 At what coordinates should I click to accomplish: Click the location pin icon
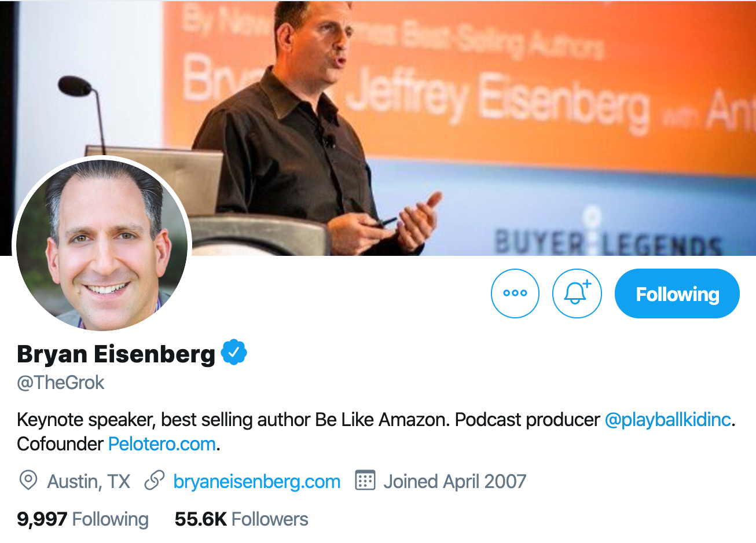pos(27,481)
